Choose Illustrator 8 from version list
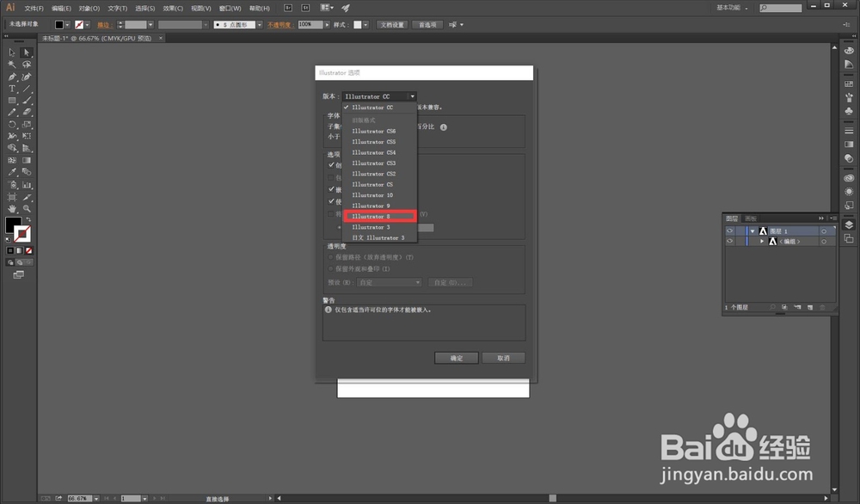 click(379, 217)
